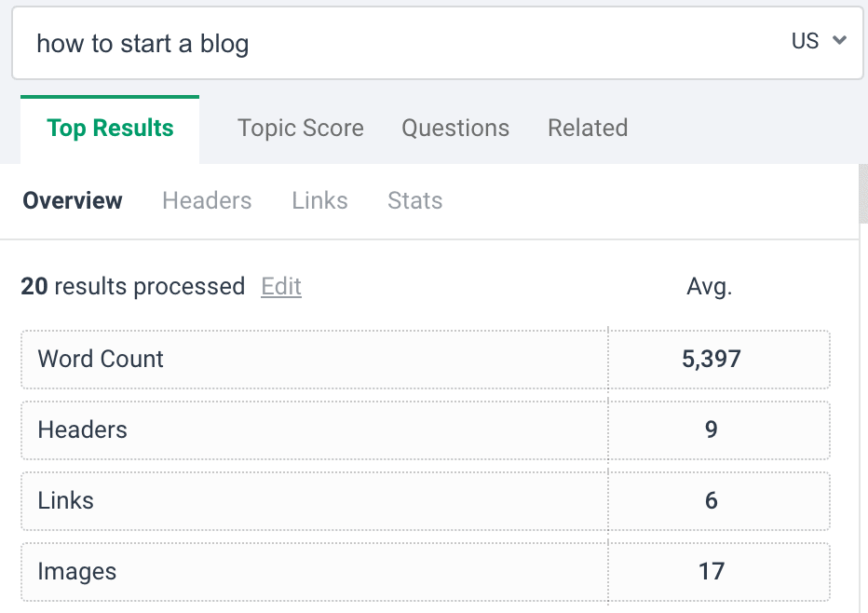Click the Edit link next to results processed
Image resolution: width=868 pixels, height=613 pixels.
281,286
